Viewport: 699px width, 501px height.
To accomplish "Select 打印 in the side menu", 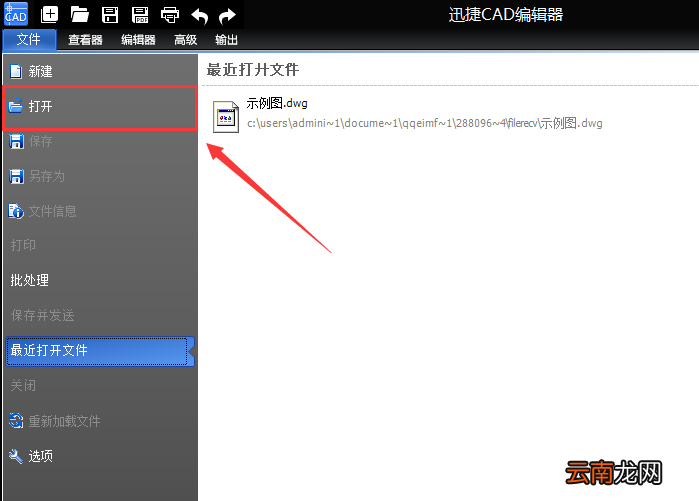I will [101, 245].
